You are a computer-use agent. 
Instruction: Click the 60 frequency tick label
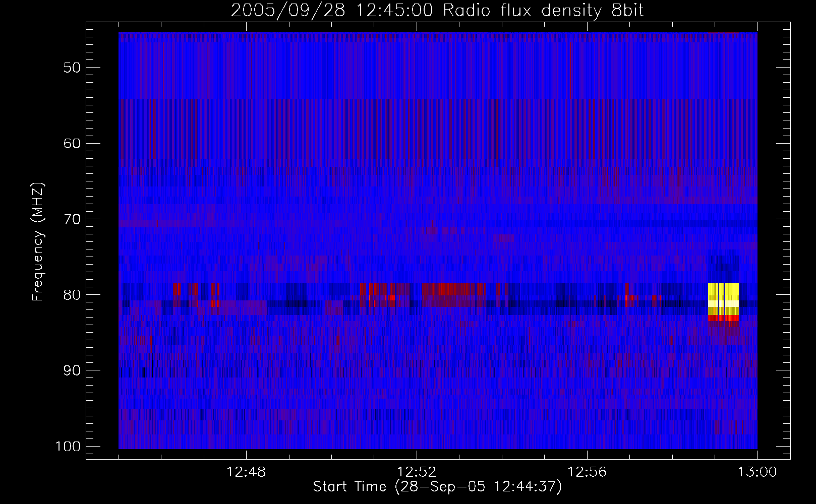(72, 143)
